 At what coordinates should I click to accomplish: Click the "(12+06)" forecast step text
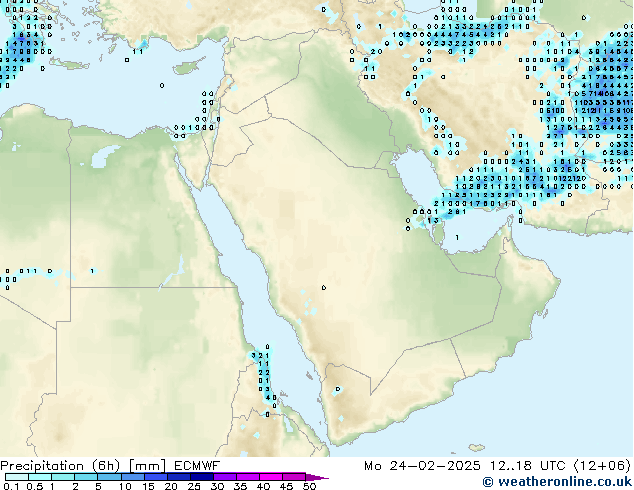[x=602, y=466]
